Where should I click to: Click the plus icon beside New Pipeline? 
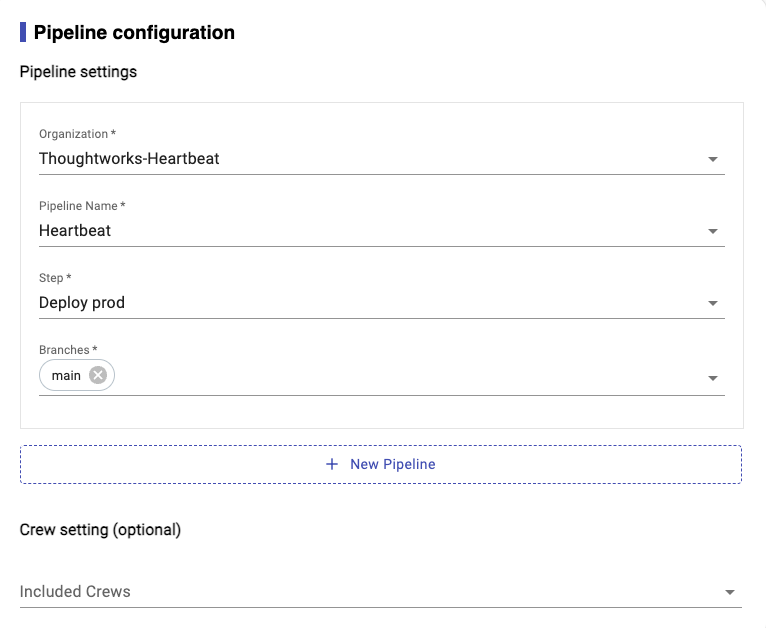(x=332, y=464)
